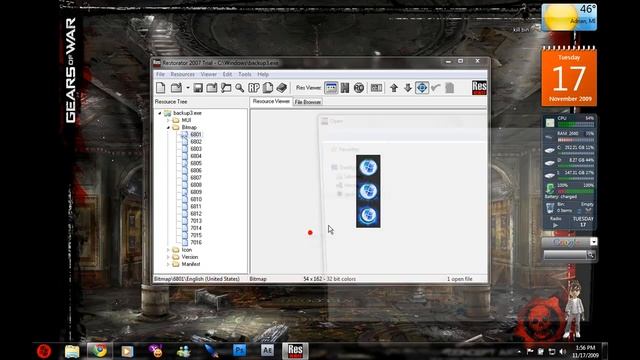The image size is (640, 360).
Task: Expand the Manifest folder
Action: (168, 264)
